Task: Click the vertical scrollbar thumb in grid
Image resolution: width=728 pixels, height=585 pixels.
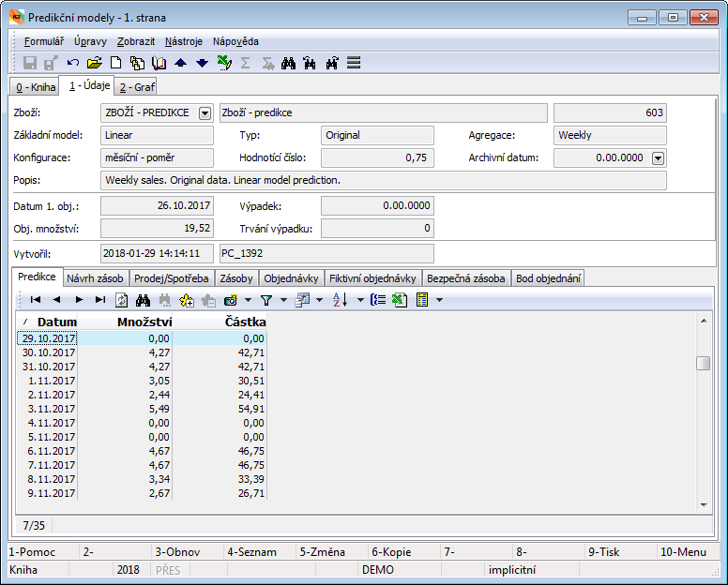Action: coord(703,364)
